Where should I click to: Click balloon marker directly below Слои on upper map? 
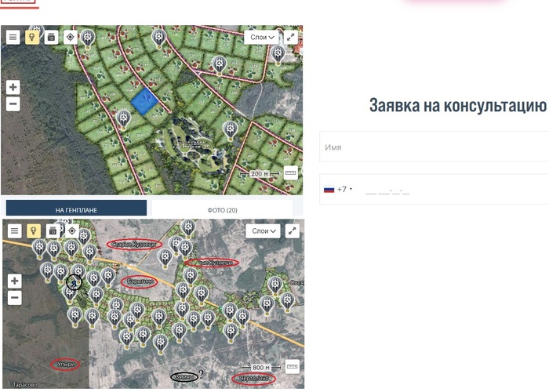[278, 55]
